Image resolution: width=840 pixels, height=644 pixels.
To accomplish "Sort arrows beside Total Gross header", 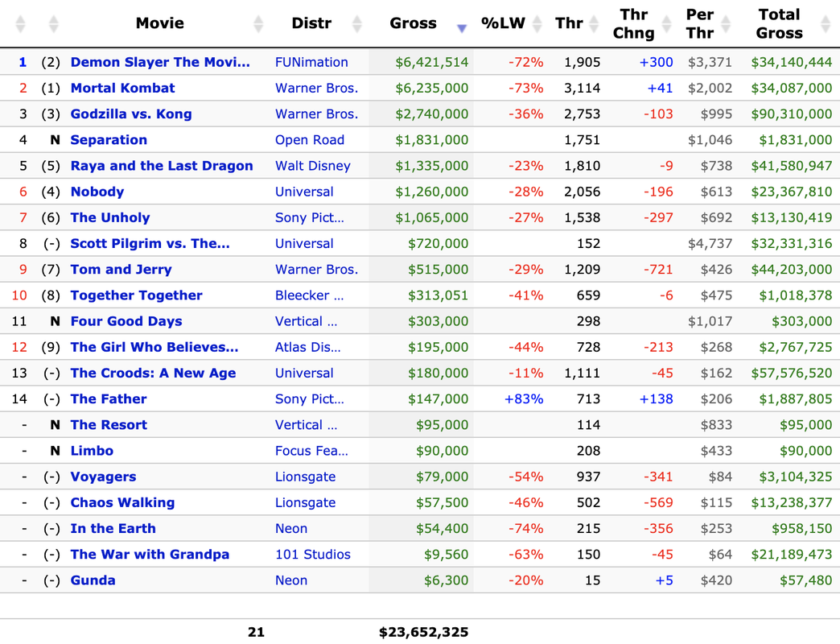I will point(826,23).
